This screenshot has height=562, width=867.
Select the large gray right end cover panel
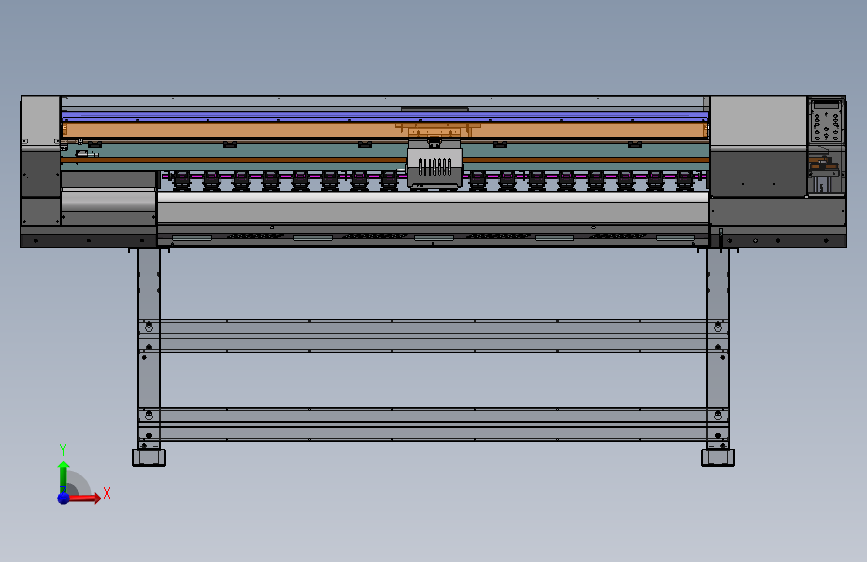pyautogui.click(x=758, y=121)
